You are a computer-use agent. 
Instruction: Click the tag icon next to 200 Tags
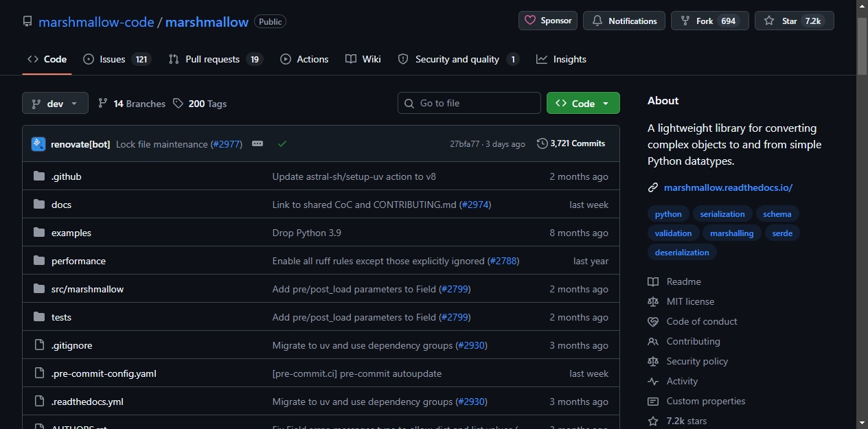178,103
